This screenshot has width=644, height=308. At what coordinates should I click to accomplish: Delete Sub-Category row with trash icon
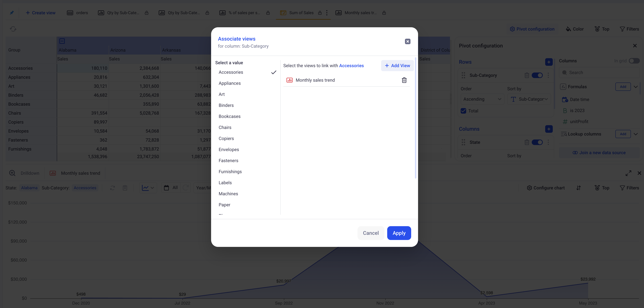coord(527,75)
